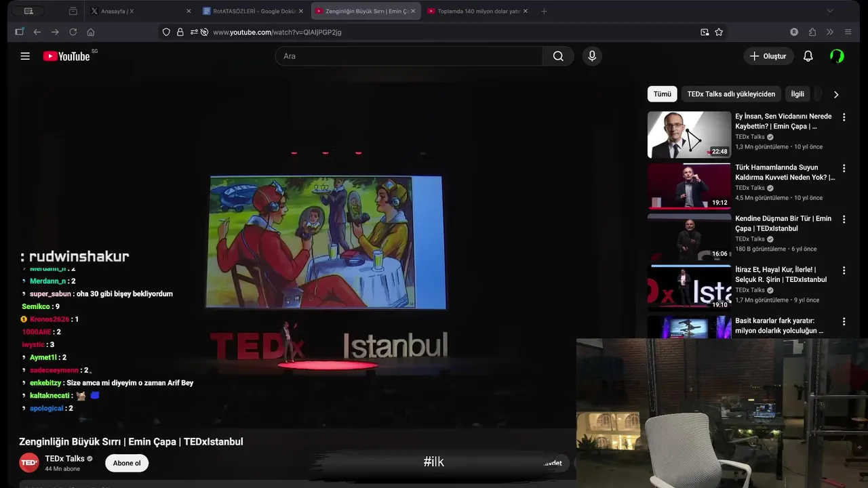Open Firefox View at tab strip start
This screenshot has width=868, height=488.
click(28, 11)
